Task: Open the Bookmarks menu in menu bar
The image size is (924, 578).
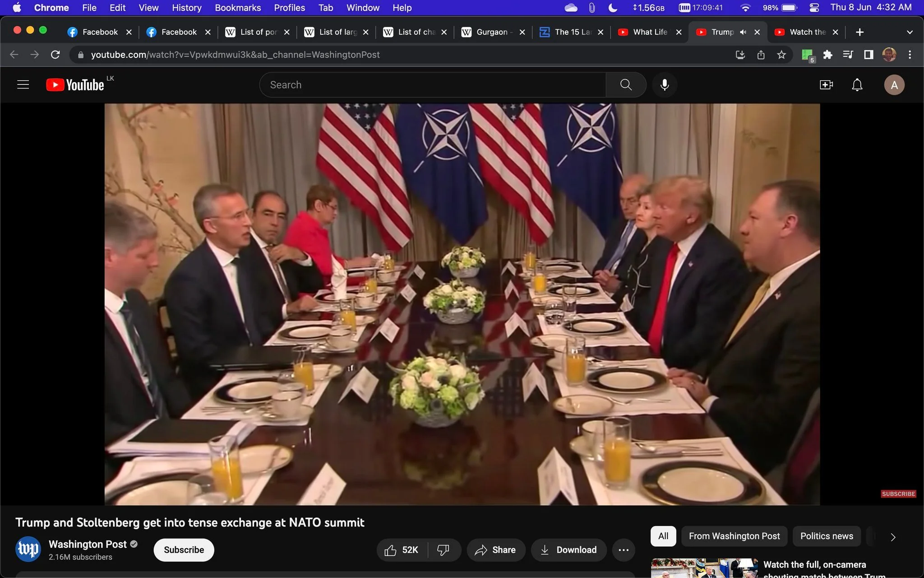Action: coord(238,8)
